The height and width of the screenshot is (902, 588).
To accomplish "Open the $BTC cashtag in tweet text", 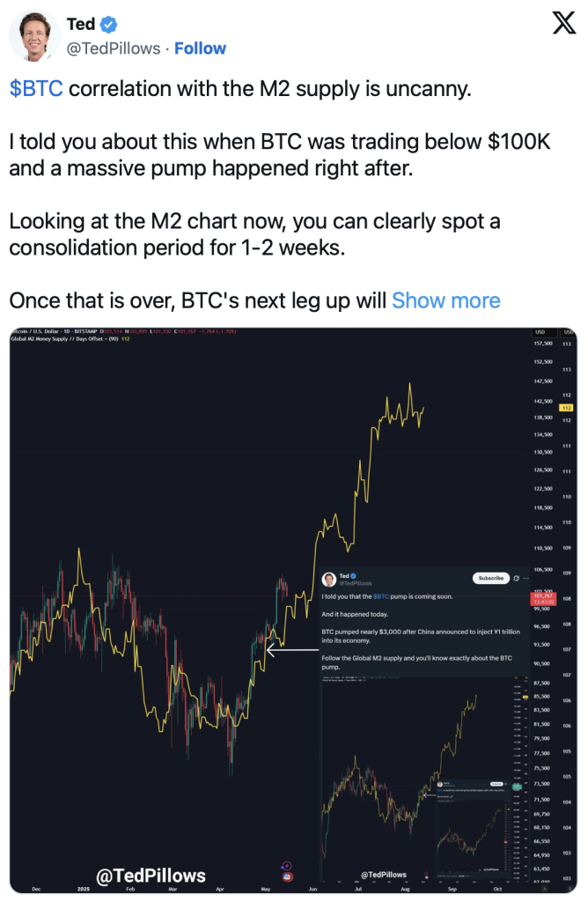I will 36,89.
